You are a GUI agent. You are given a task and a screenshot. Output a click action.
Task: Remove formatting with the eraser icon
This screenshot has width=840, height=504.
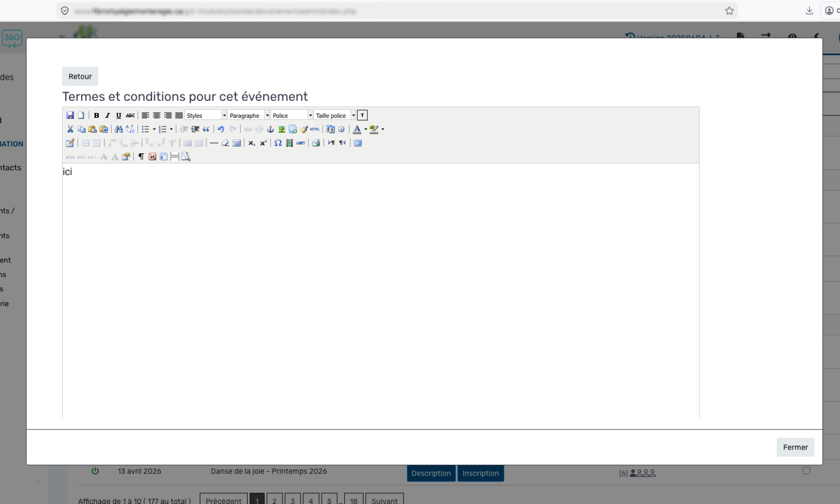coord(225,143)
